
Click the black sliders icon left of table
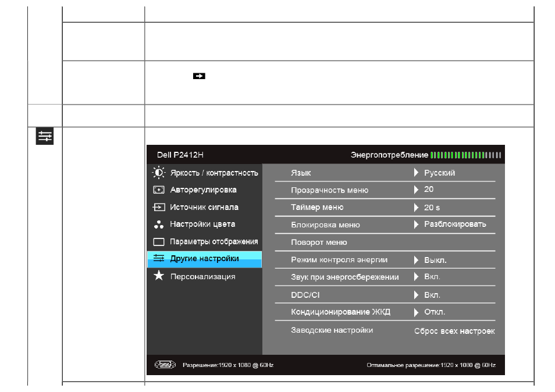tap(45, 136)
